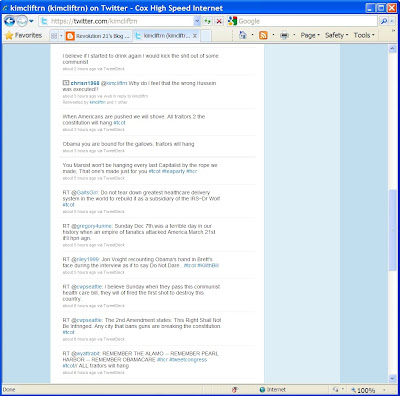Click the Internet security zone indicator
Screen dimensions: 400x396
click(x=273, y=390)
